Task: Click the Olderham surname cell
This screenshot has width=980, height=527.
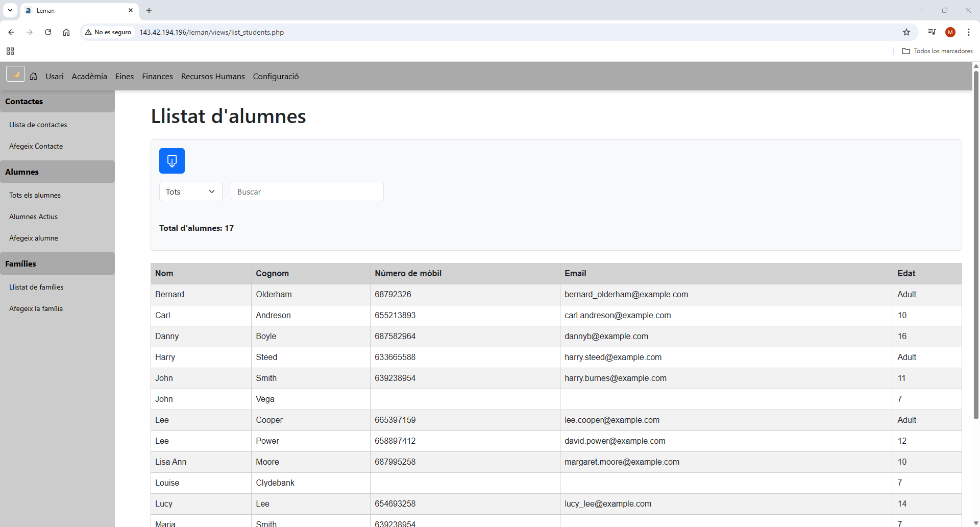Action: tap(311, 294)
